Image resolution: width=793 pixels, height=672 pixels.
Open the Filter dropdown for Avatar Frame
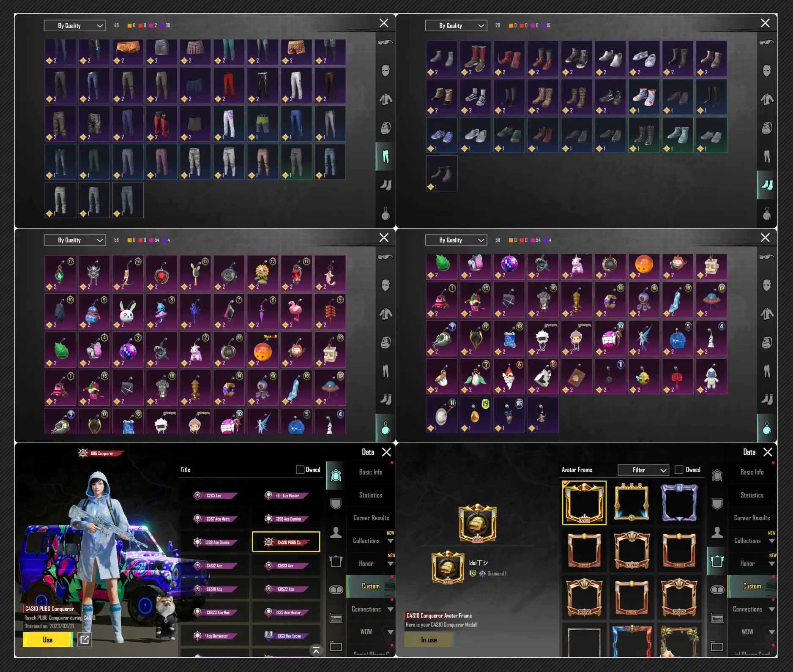pos(643,470)
